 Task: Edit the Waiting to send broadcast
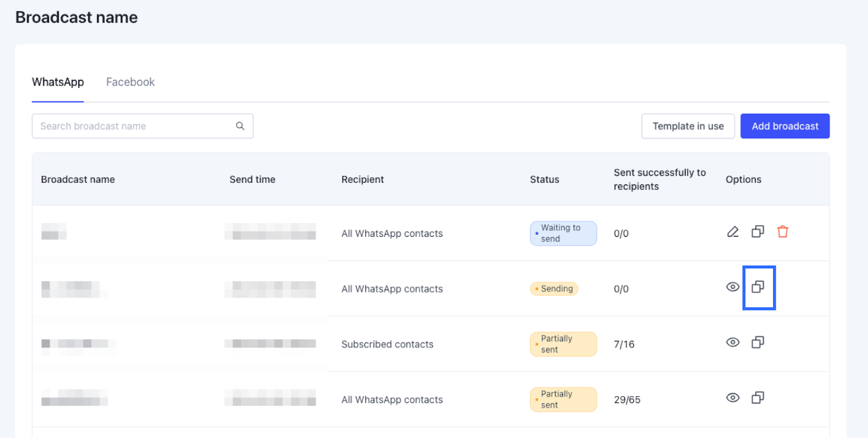click(x=732, y=232)
